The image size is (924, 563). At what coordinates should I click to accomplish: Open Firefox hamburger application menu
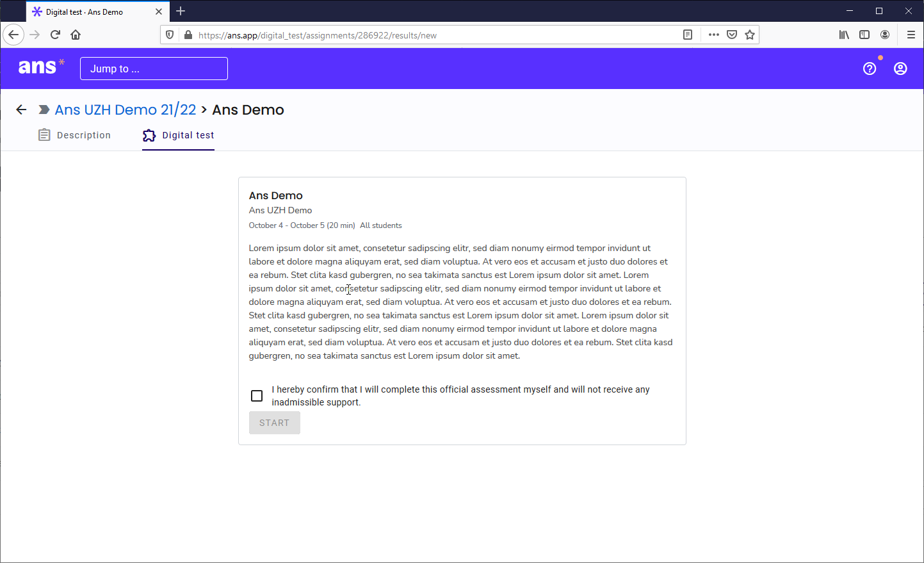pyautogui.click(x=911, y=35)
